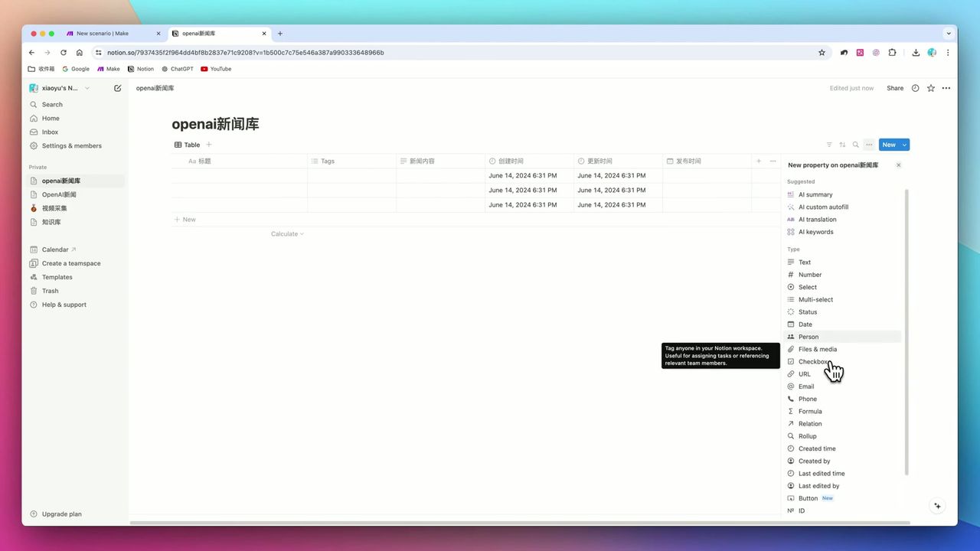Click the blue New button
The width and height of the screenshot is (980, 551).
click(888, 144)
